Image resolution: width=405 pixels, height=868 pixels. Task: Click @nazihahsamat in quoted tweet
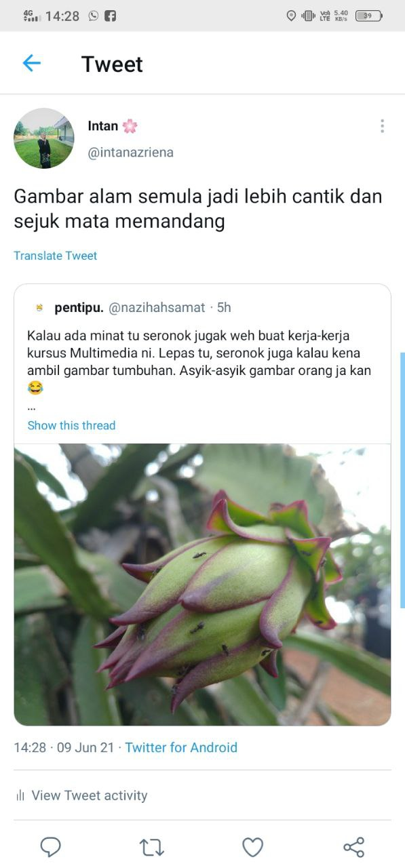(157, 307)
